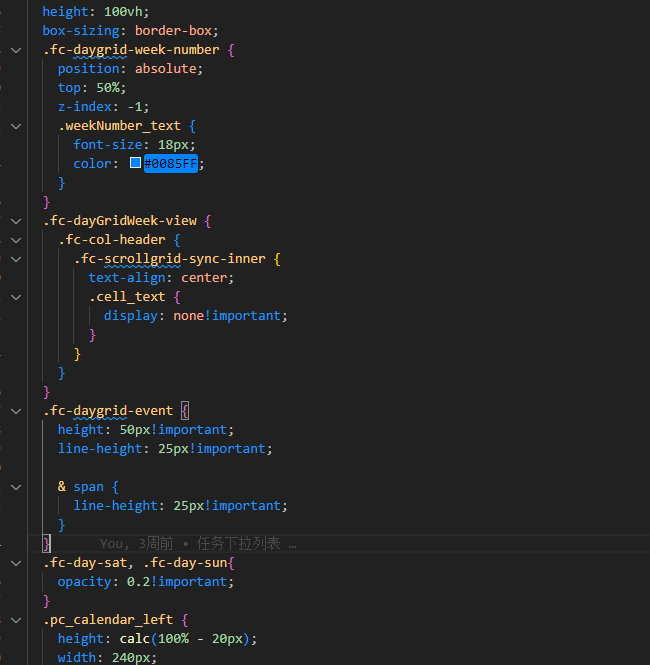Click 'position' property in week-number block
The height and width of the screenshot is (665, 650).
89,69
